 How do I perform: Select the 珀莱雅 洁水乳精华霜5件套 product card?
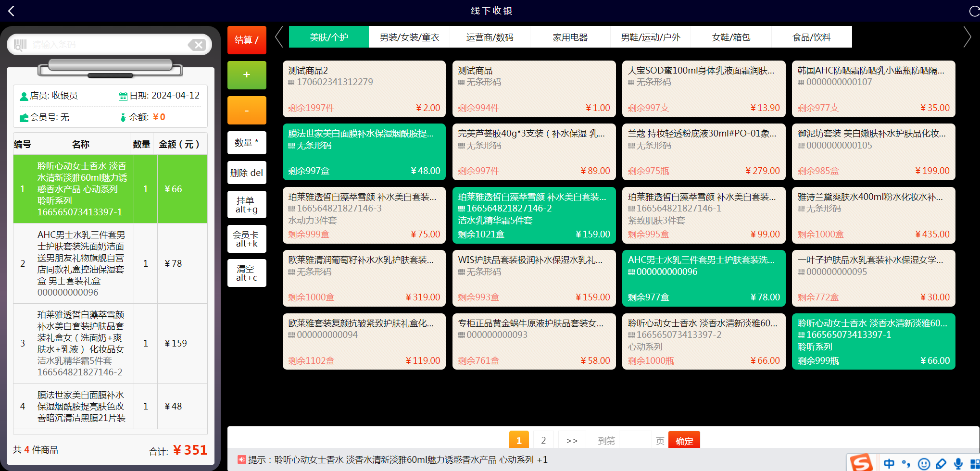(x=534, y=215)
